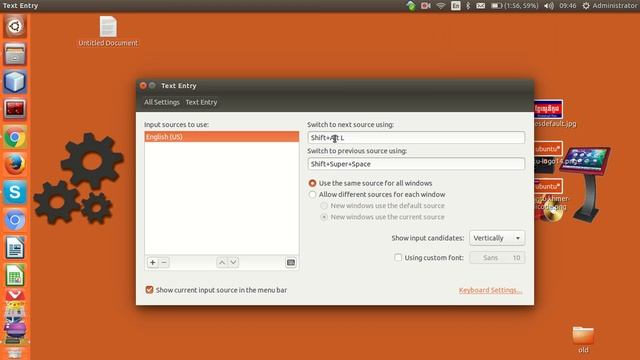Move selected input source up
Screen dimensions: 640x360
click(222, 262)
